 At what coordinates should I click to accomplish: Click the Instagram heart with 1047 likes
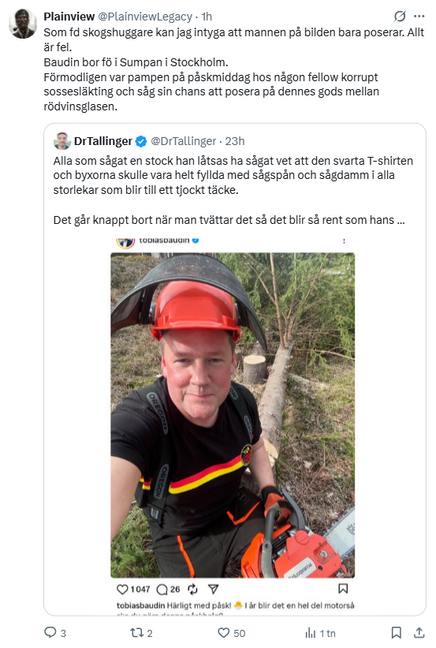pos(122,589)
